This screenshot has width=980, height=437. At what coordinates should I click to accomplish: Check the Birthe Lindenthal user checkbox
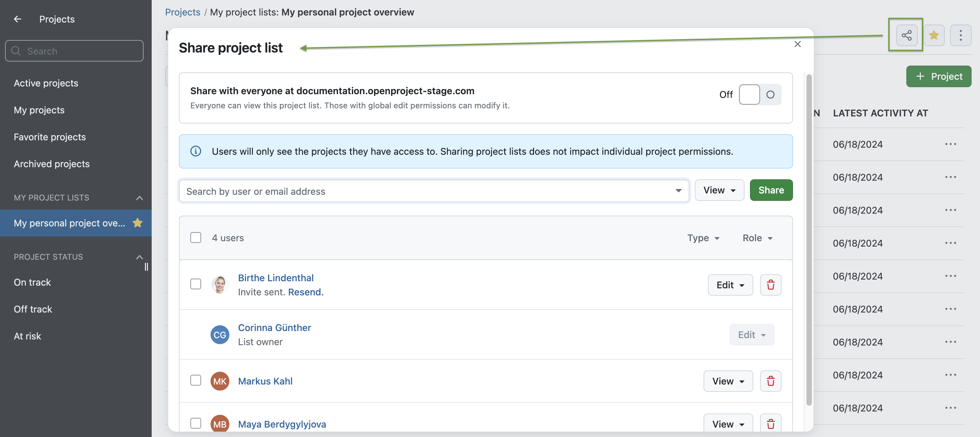(196, 285)
